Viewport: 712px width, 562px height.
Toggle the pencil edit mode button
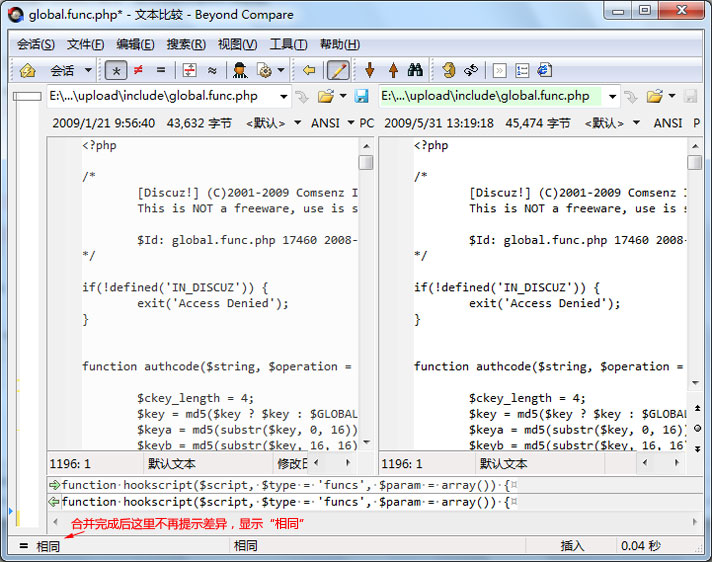[x=338, y=70]
